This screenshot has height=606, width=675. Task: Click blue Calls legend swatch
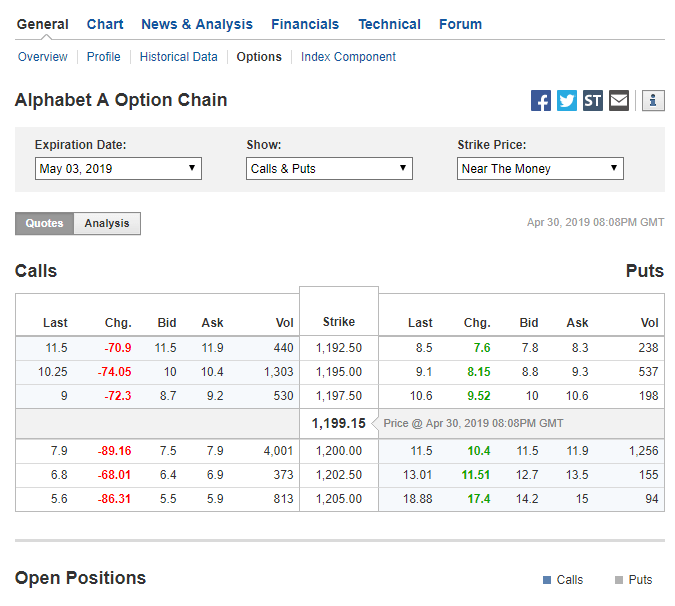[x=547, y=580]
